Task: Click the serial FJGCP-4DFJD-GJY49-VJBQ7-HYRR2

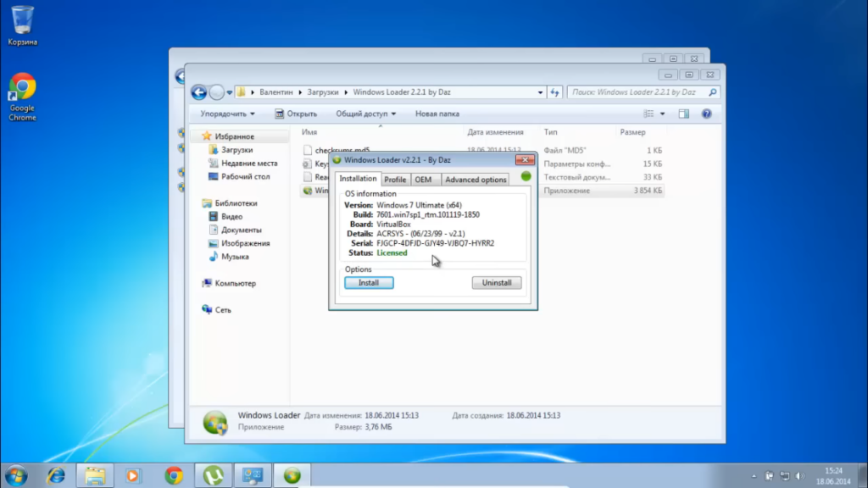Action: tap(435, 243)
